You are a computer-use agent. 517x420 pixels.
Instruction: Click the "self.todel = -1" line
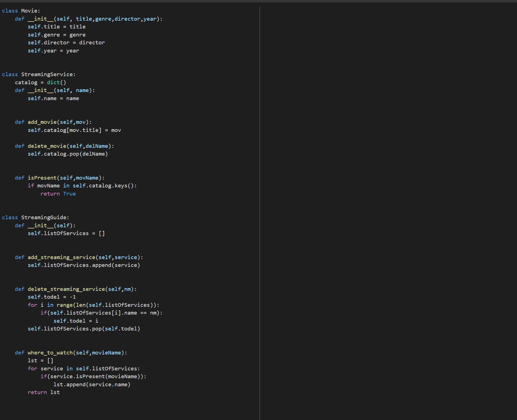(x=52, y=297)
